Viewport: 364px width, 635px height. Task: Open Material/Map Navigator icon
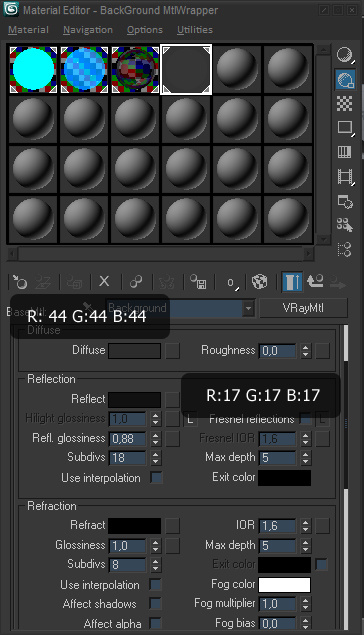coord(345,249)
